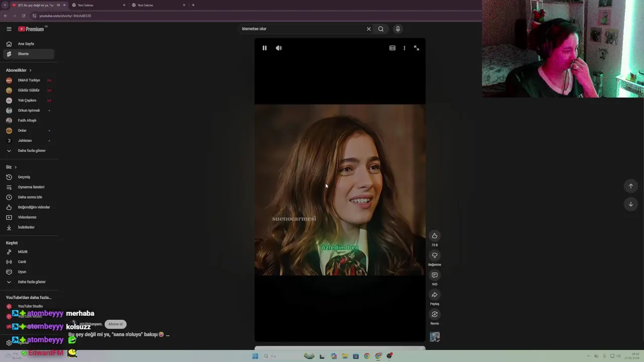Viewport: 644px width, 362px height.
Task: Switch to the third 'Yeni Sekme' tab
Action: coord(159,5)
